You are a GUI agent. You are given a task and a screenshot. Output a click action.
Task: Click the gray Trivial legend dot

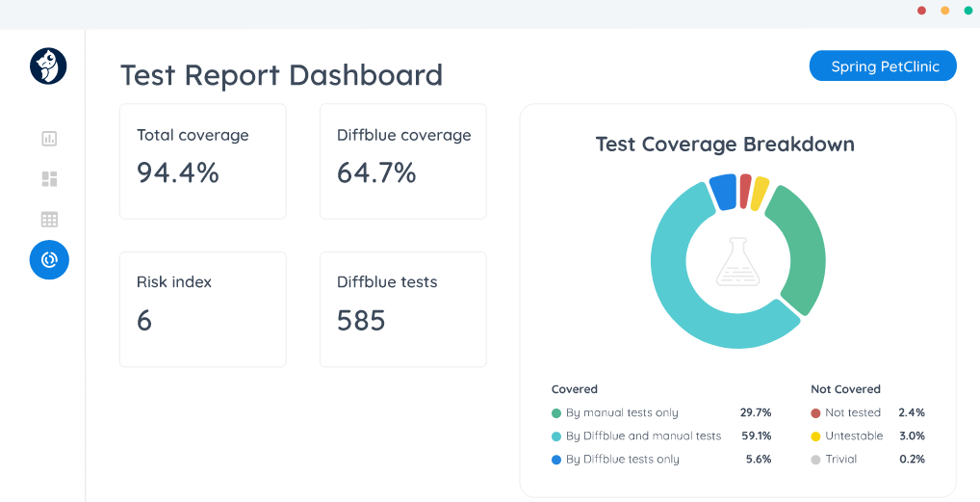coord(815,460)
